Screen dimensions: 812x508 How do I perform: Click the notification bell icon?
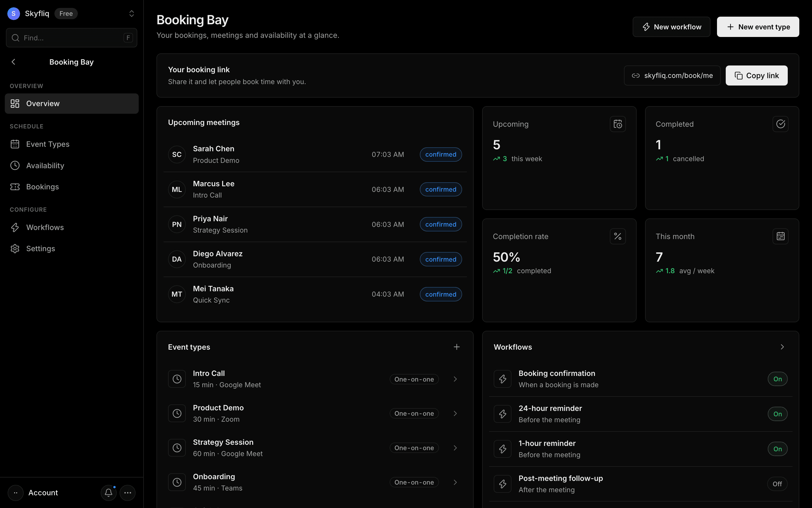pos(108,492)
